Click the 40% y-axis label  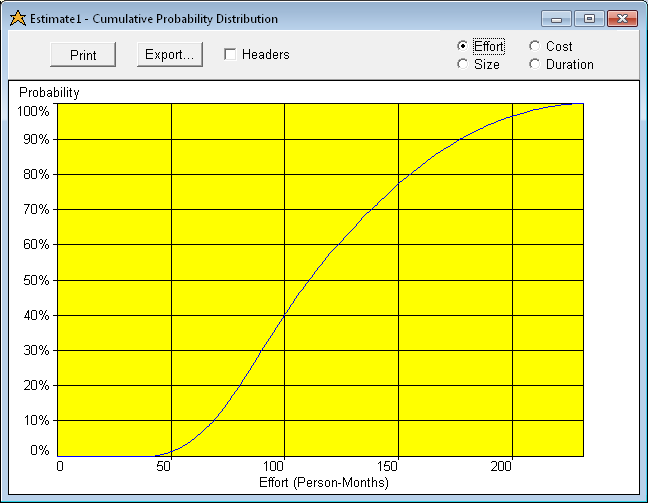coord(36,315)
